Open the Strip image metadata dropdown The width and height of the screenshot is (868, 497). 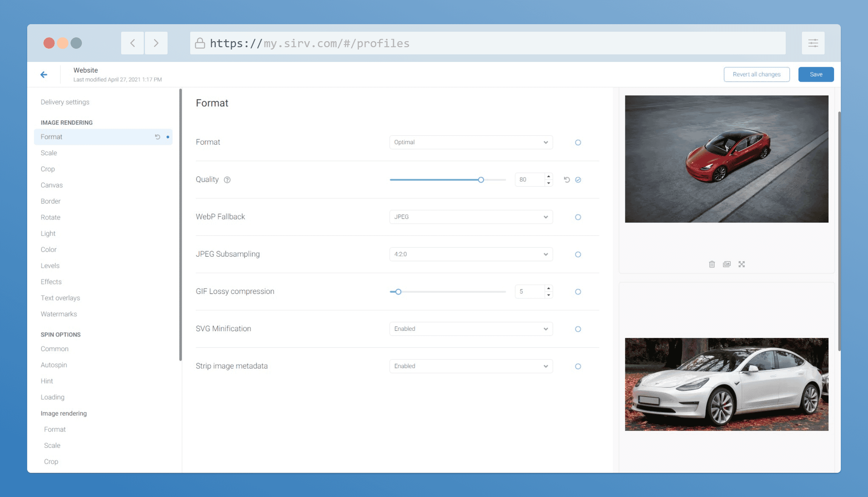click(471, 366)
